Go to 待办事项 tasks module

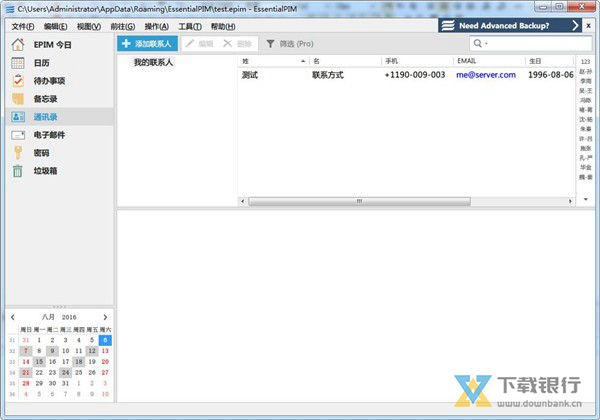48,81
